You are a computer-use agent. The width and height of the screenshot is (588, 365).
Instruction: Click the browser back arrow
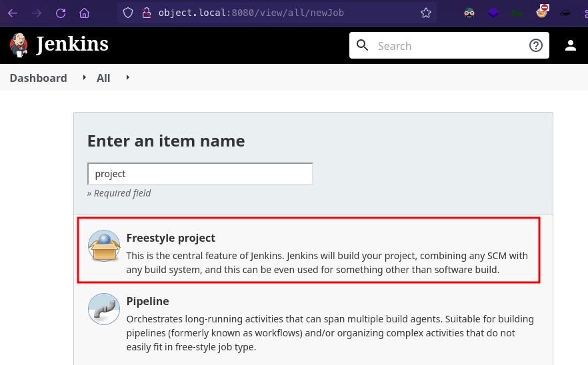coord(13,13)
